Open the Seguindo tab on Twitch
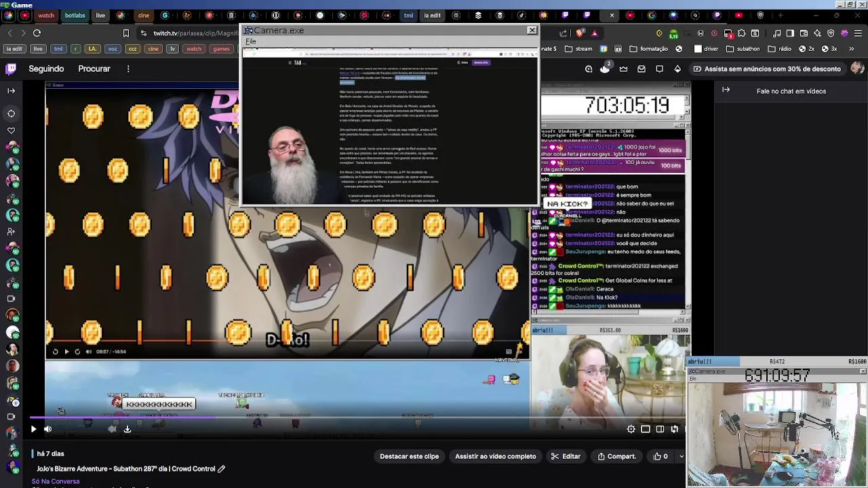Screen dimensions: 868x488 (x=46, y=68)
